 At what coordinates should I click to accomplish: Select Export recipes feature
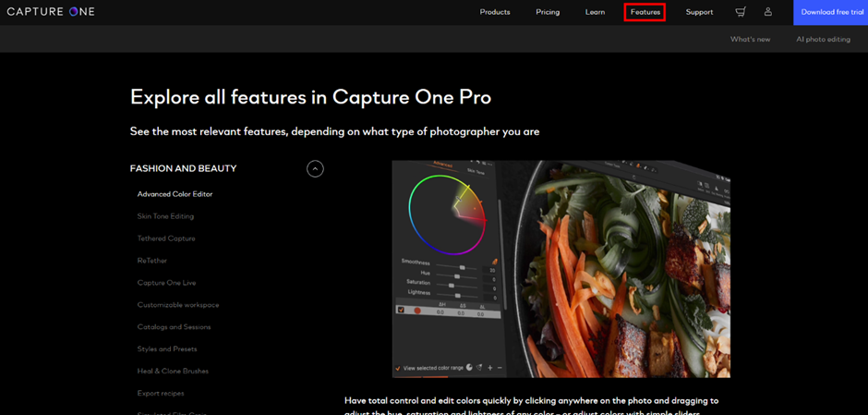tap(161, 394)
